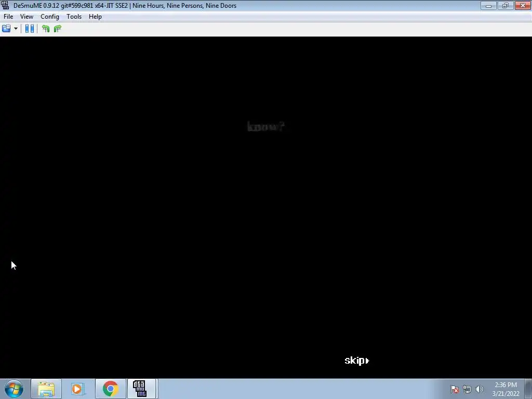
Task: Open the File menu
Action: coord(8,17)
